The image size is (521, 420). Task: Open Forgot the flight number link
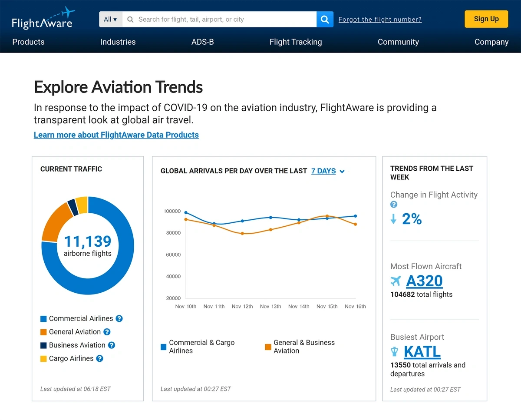click(x=380, y=20)
